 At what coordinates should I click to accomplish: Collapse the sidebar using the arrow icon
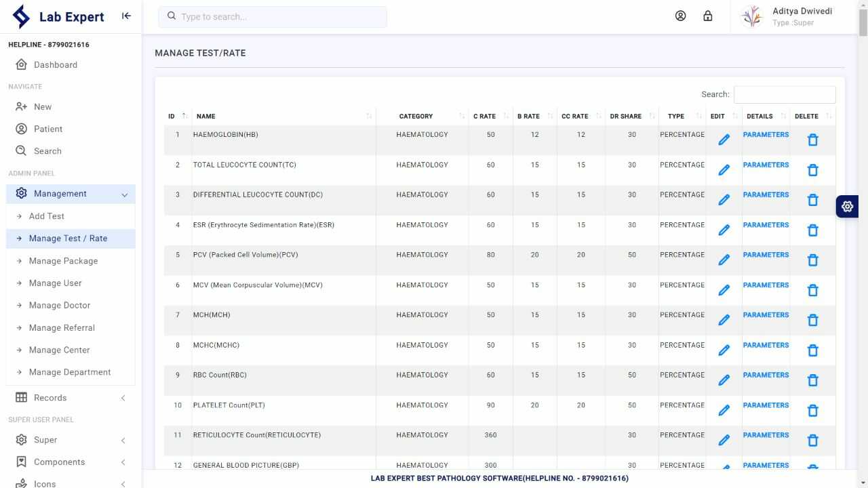click(126, 15)
